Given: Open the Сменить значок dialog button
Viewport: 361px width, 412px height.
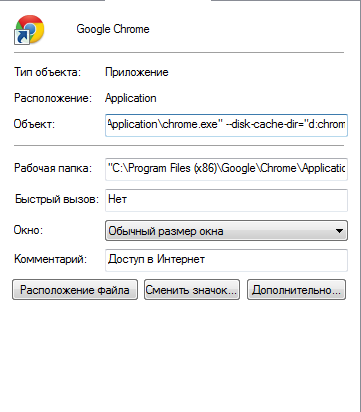Looking at the screenshot, I should coord(192,290).
